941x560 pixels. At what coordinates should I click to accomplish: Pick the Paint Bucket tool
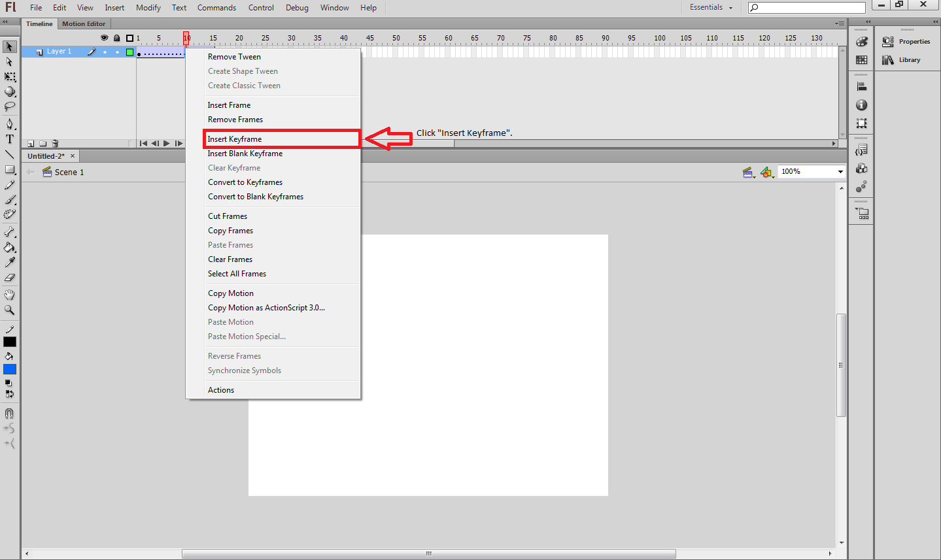coord(10,248)
